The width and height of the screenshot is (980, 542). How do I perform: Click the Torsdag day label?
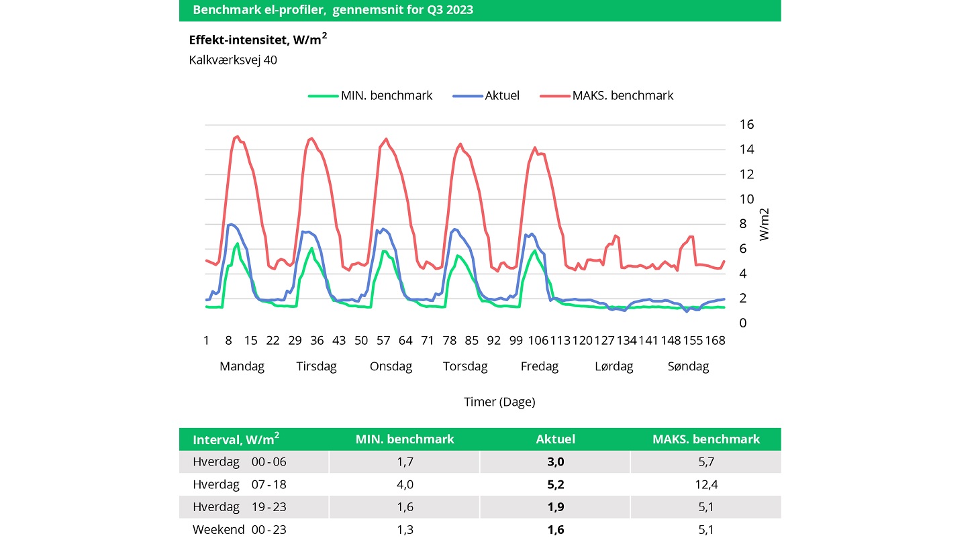pyautogui.click(x=465, y=367)
